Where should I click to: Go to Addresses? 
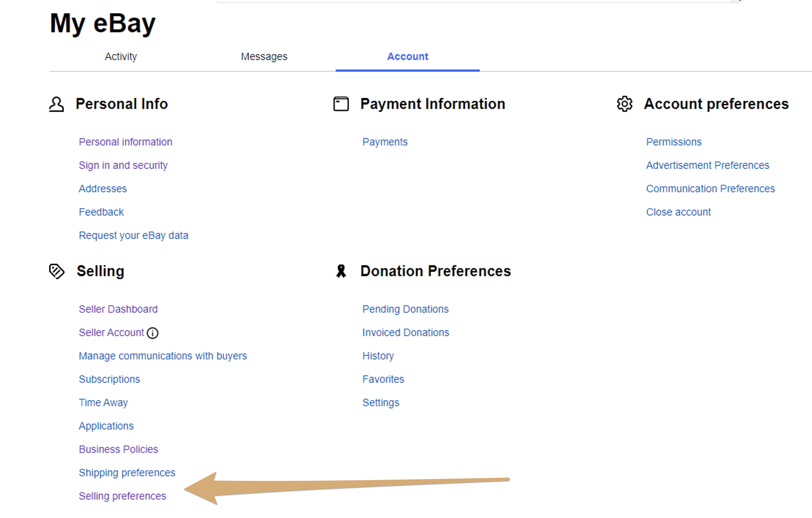pyautogui.click(x=103, y=188)
